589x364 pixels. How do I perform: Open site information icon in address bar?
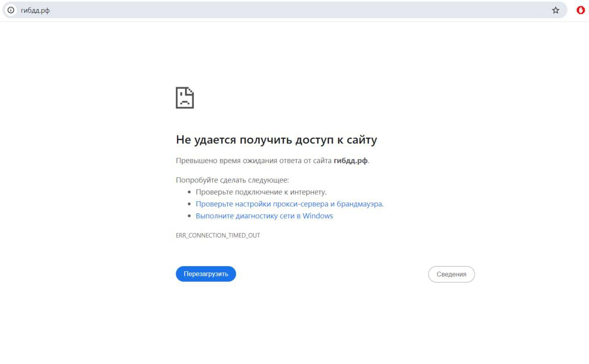[x=11, y=10]
